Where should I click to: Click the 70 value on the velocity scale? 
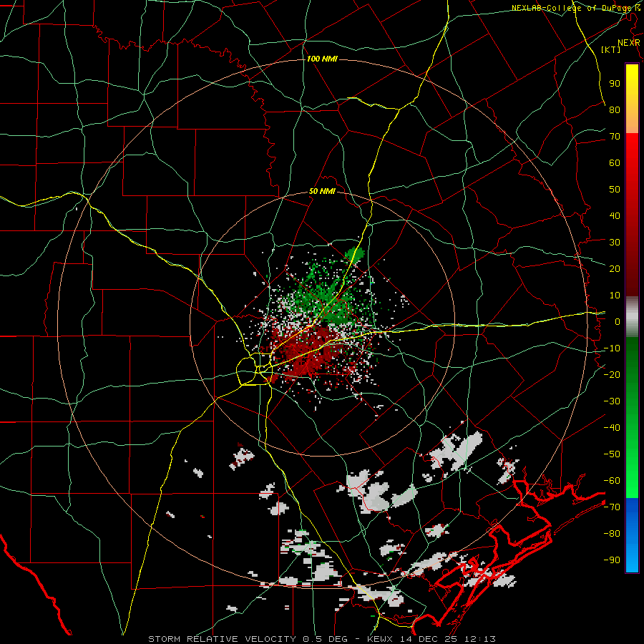(615, 137)
